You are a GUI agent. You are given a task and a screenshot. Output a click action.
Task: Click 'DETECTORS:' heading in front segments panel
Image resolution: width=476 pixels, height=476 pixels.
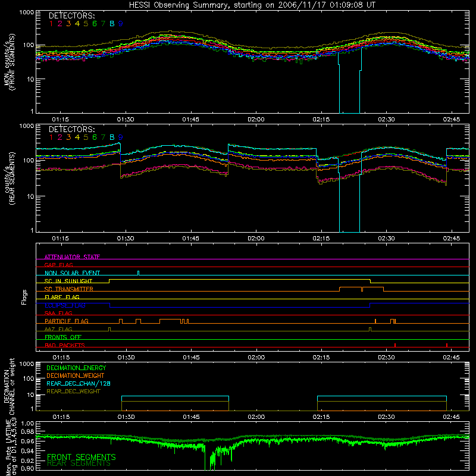[x=71, y=15]
